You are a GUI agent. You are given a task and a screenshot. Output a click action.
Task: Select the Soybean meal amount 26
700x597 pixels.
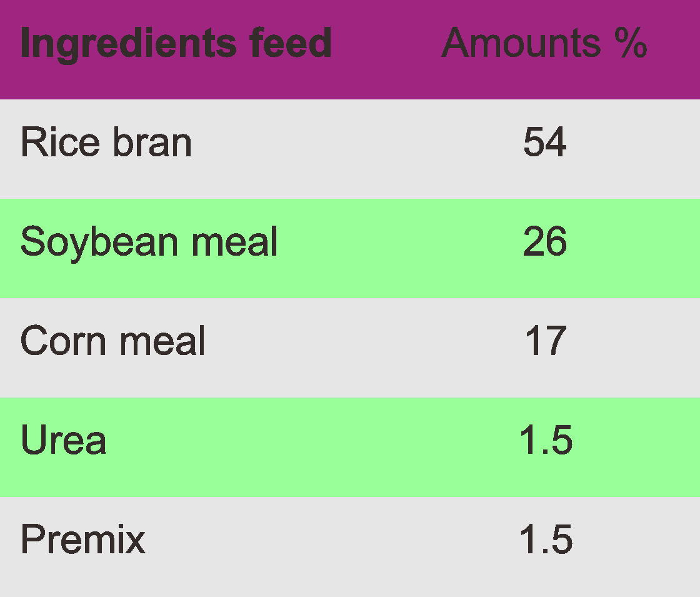click(545, 242)
